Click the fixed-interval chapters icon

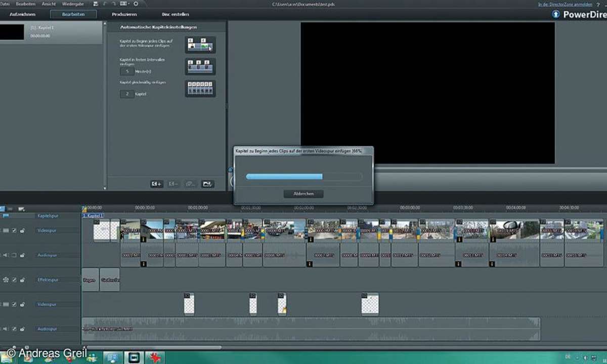pyautogui.click(x=200, y=66)
